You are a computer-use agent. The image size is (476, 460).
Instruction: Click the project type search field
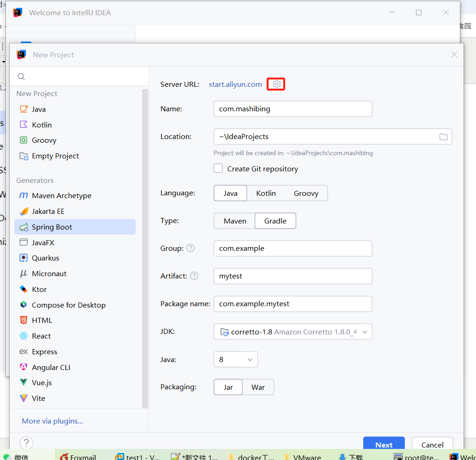tap(79, 77)
